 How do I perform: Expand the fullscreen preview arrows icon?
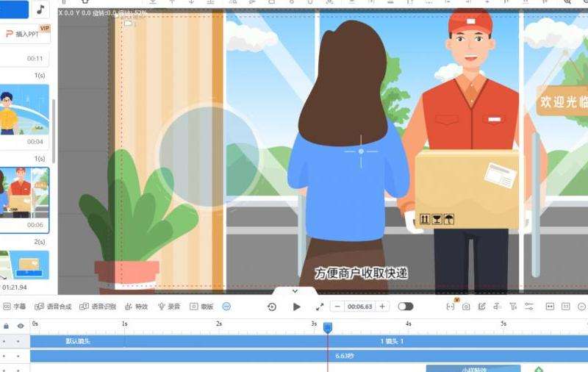[x=320, y=307]
